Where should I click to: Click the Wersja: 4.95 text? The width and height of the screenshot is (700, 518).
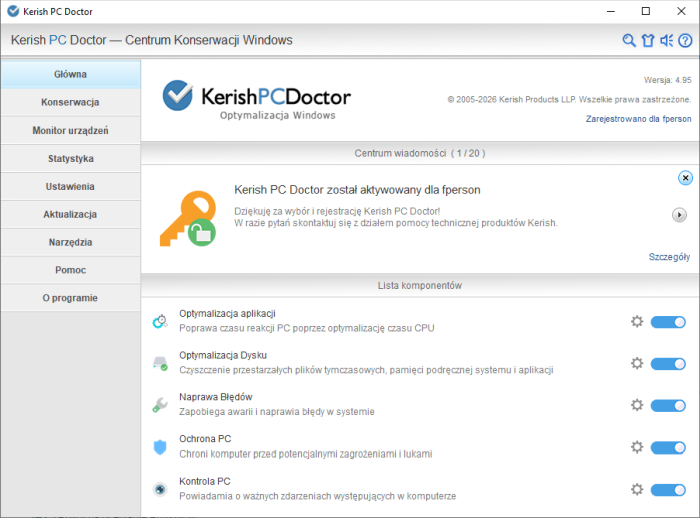[x=667, y=80]
